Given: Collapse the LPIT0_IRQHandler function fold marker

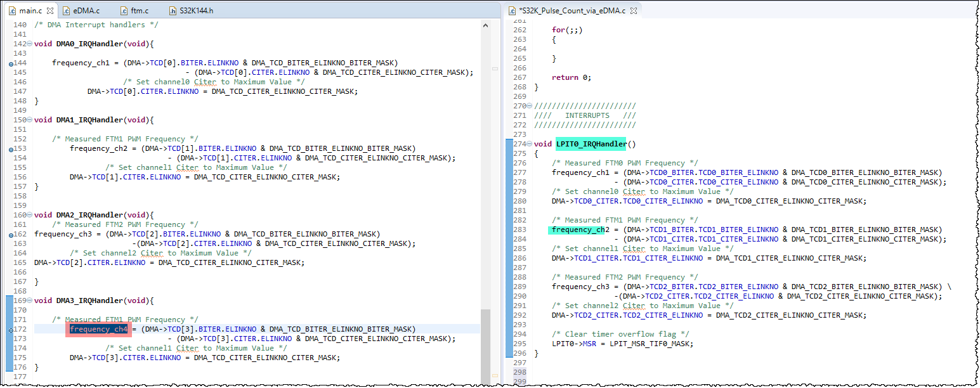Looking at the screenshot, I should pos(530,143).
